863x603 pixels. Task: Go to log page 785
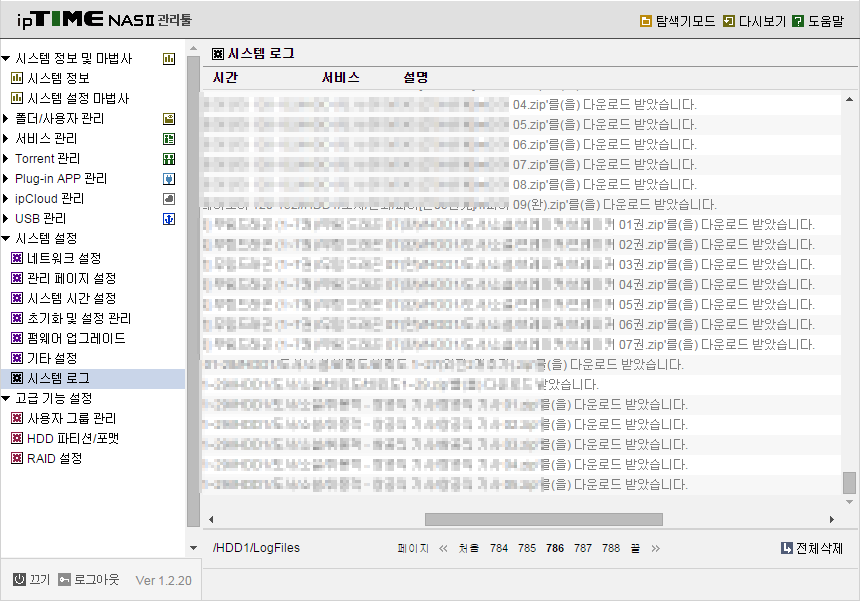(527, 548)
